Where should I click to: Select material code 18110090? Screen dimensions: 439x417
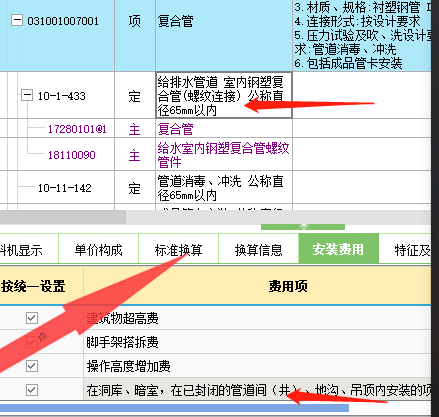[x=72, y=155]
